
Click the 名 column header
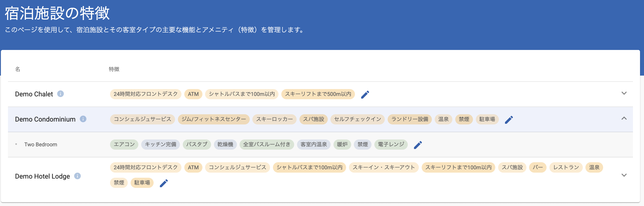point(17,69)
